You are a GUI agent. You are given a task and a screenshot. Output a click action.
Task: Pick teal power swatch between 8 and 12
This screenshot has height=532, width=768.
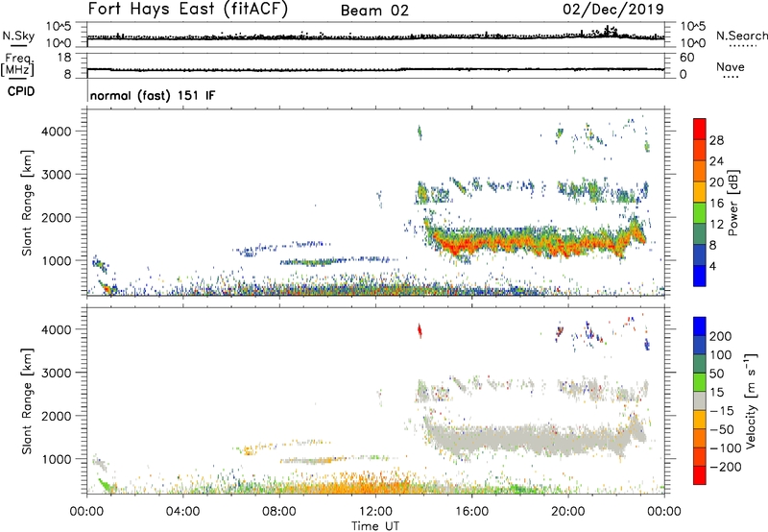click(700, 234)
